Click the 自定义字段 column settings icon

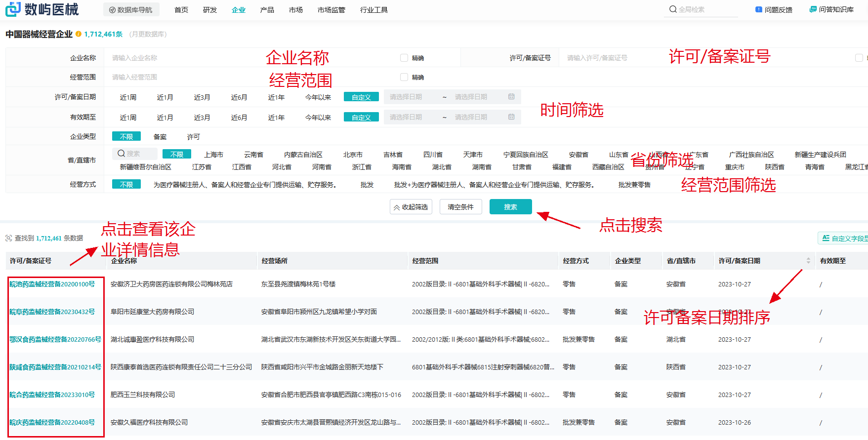tap(826, 238)
